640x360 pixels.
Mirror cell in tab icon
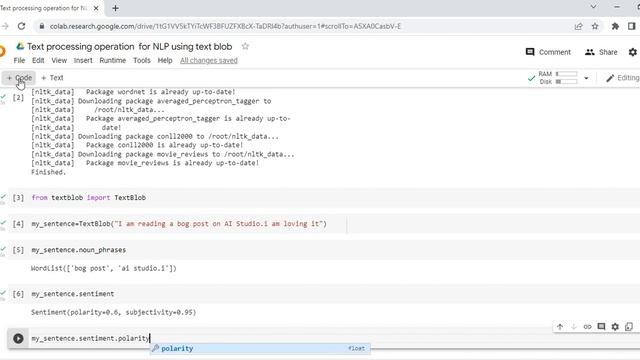tap(629, 327)
